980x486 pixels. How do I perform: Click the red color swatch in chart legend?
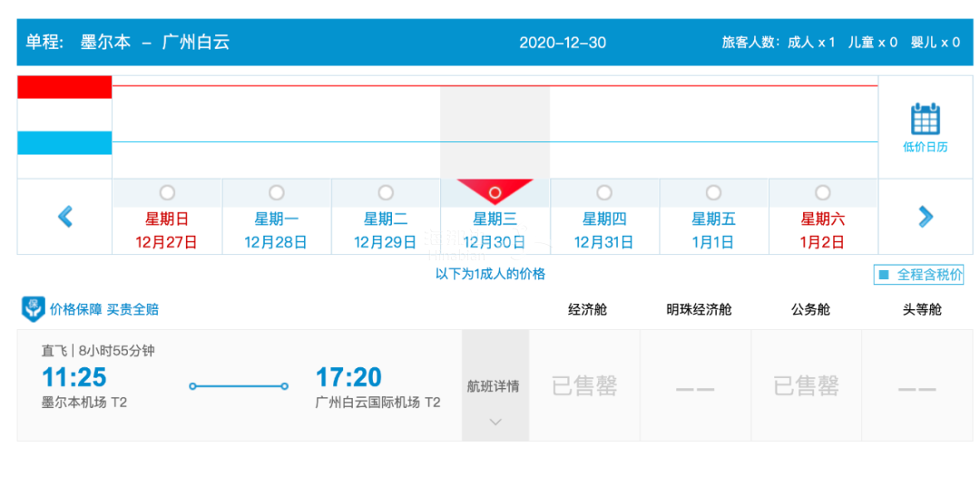[64, 87]
